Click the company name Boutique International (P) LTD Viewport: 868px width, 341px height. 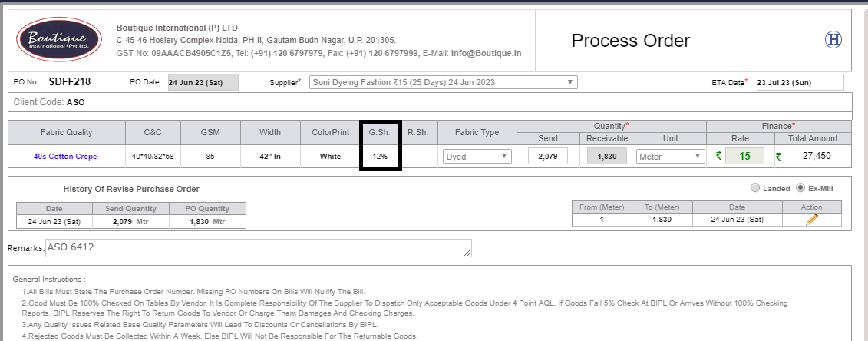(177, 28)
